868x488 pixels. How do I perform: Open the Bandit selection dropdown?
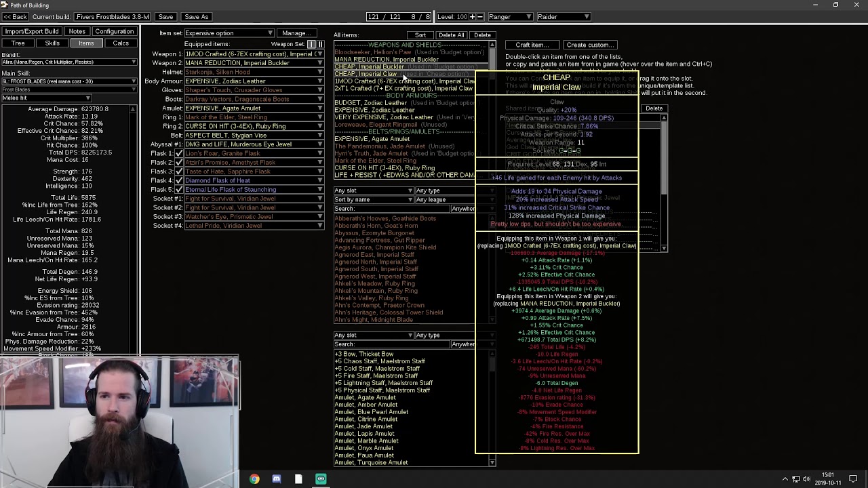click(x=69, y=62)
